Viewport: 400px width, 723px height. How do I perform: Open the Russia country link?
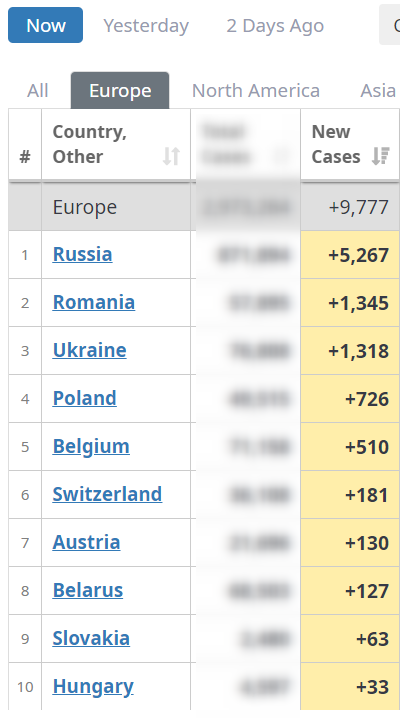click(83, 254)
